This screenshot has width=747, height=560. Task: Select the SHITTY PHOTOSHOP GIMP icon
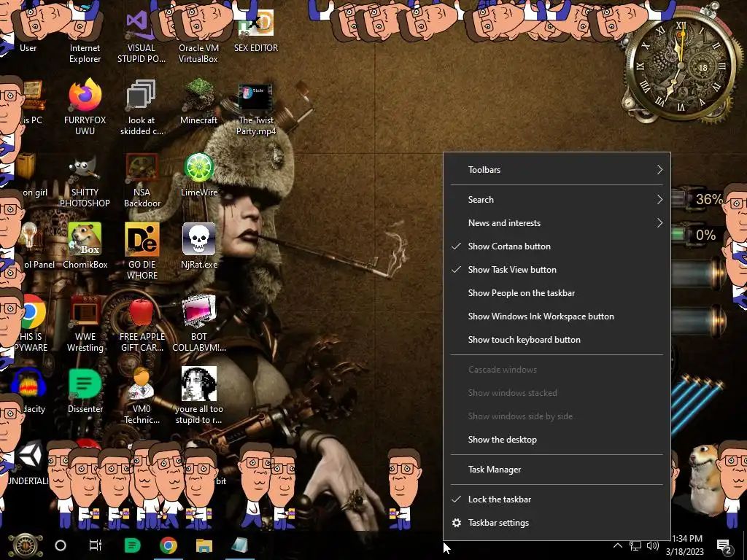point(85,182)
